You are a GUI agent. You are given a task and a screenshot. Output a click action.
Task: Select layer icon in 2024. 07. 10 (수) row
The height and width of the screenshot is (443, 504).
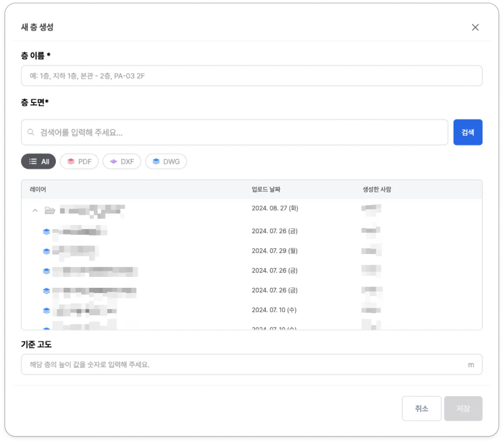tap(46, 310)
